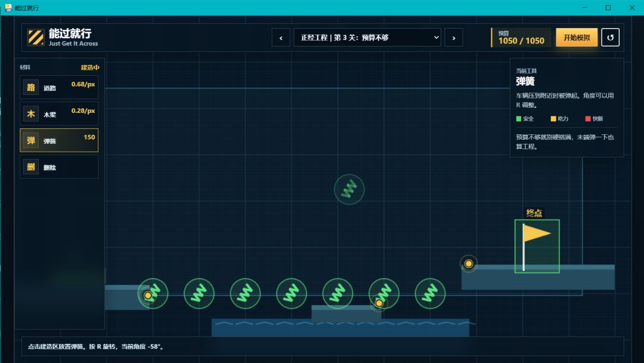Click the second spring from the left
Viewport: 644px width, 363px height.
coord(199,294)
